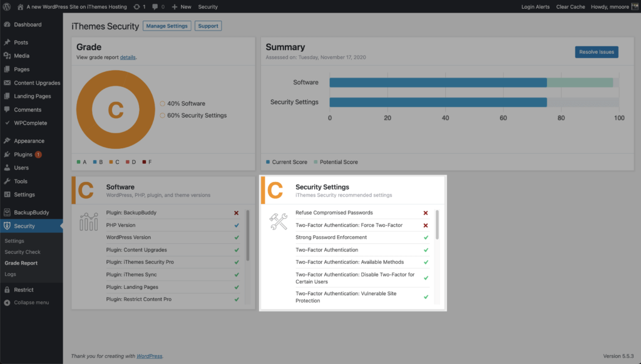
Task: Open the site home icon in admin bar
Action: [x=20, y=6]
